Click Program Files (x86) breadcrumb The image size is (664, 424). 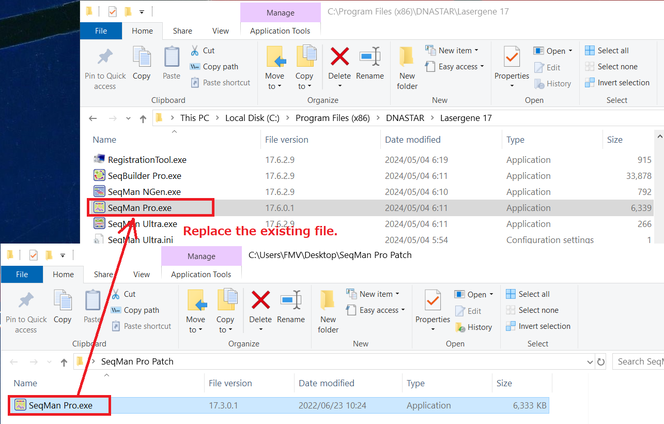[x=332, y=118]
